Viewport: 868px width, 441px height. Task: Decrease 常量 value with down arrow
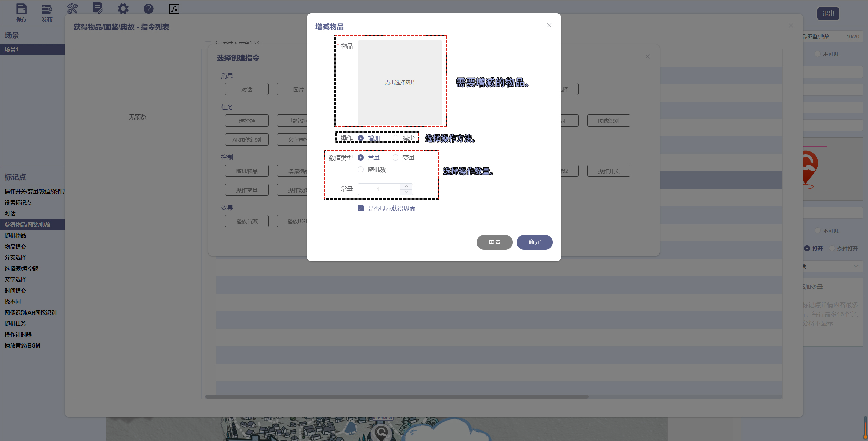pos(406,192)
